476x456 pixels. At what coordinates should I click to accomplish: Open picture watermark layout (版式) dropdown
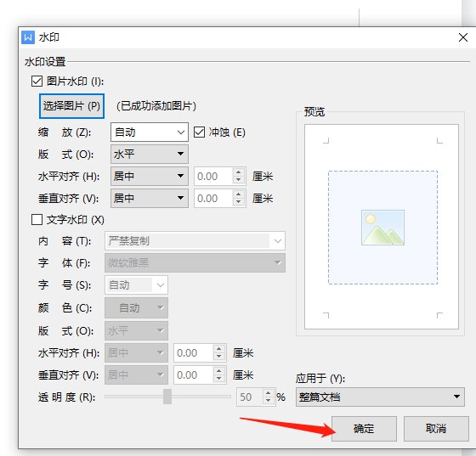point(150,154)
